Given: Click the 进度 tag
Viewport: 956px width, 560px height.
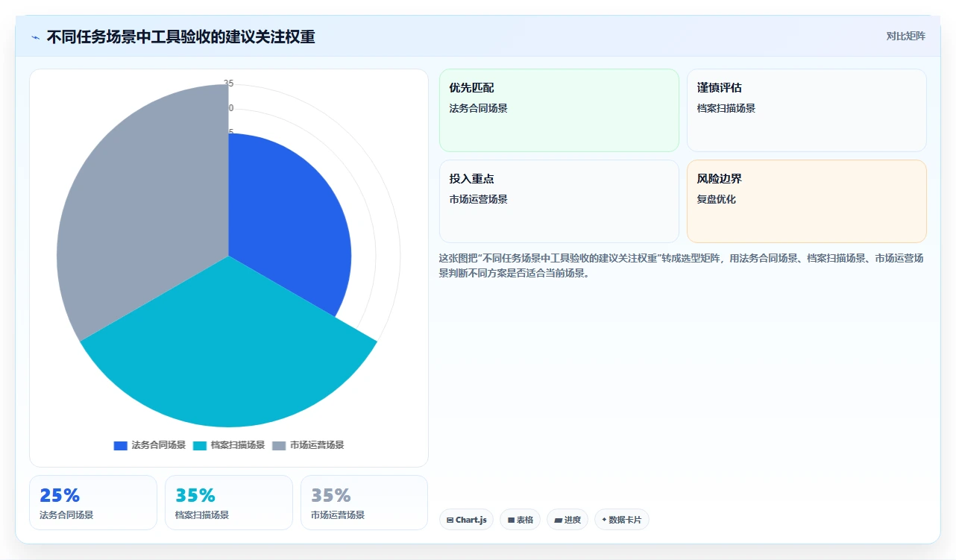Looking at the screenshot, I should point(567,520).
